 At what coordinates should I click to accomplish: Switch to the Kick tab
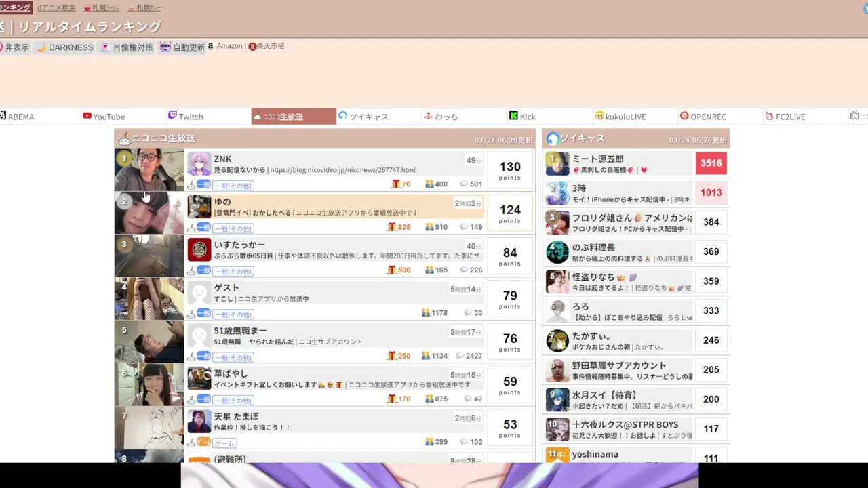pos(522,117)
